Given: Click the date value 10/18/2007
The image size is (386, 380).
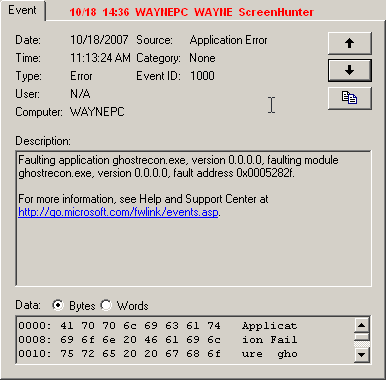Looking at the screenshot, I should point(99,40).
